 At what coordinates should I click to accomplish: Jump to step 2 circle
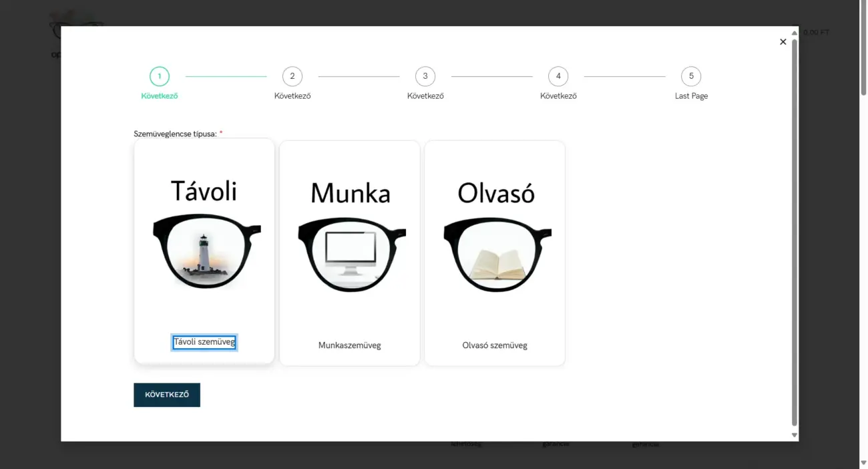tap(292, 76)
